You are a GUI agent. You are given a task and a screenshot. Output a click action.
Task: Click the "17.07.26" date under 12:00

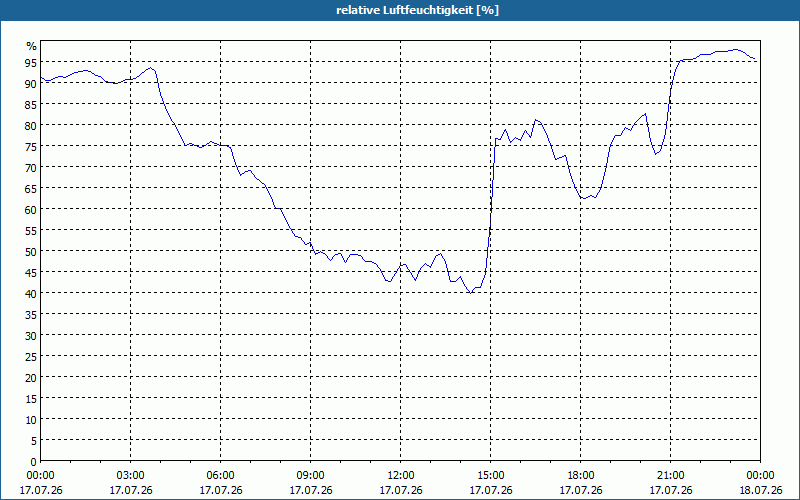pos(401,490)
